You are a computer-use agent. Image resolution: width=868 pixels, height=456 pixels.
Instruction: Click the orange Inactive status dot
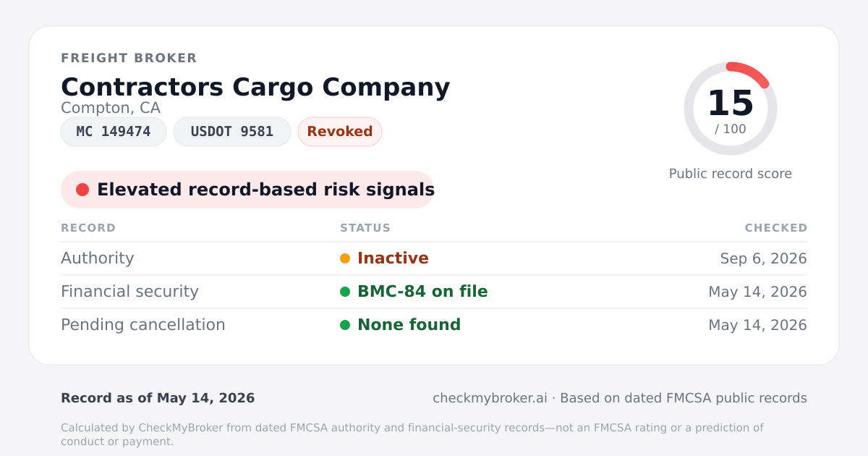click(x=345, y=258)
